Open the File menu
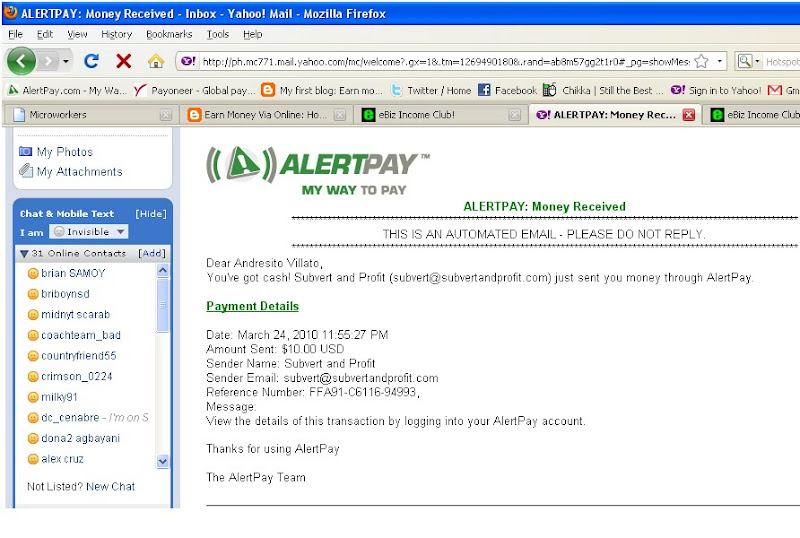The width and height of the screenshot is (800, 538). click(15, 34)
